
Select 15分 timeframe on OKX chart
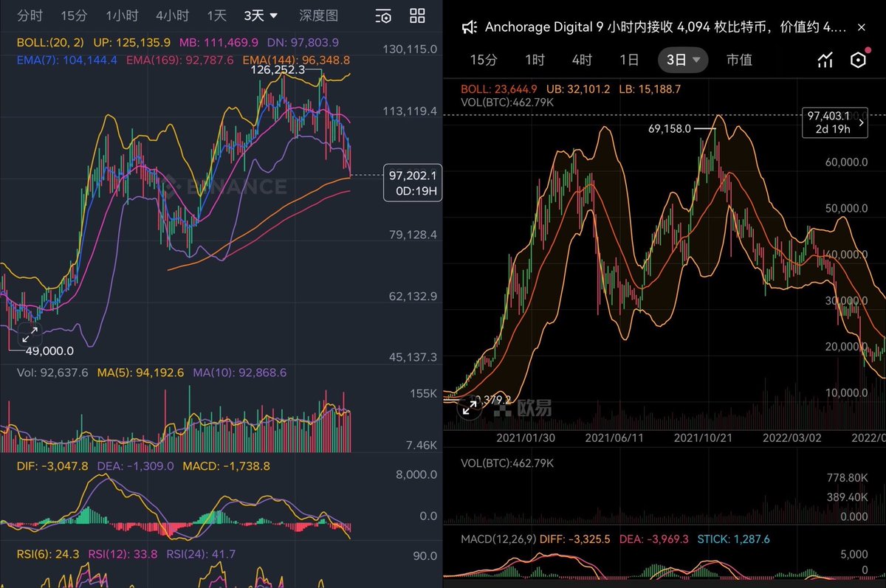[483, 60]
